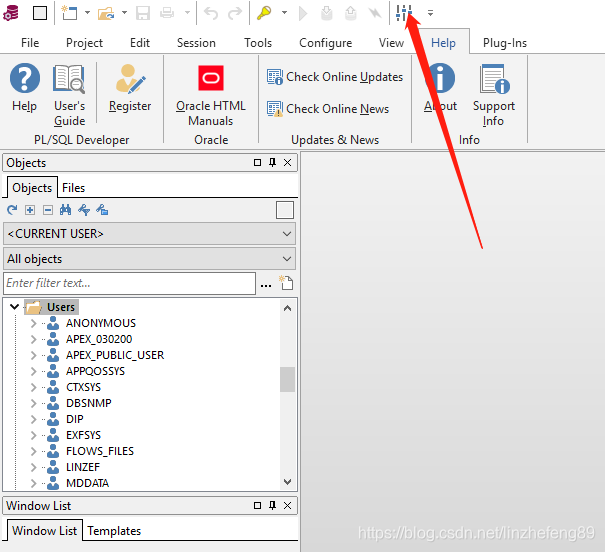Click the new filter icon beside filter box

286,282
